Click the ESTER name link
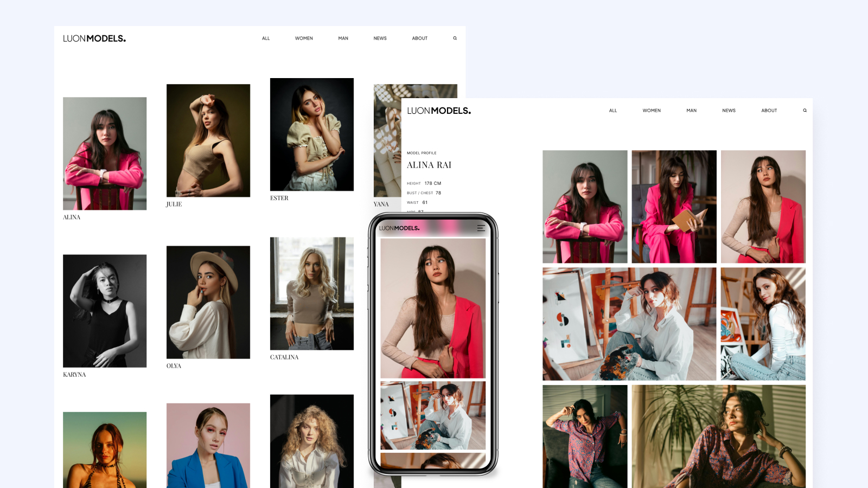Image resolution: width=868 pixels, height=488 pixels. pos(279,198)
